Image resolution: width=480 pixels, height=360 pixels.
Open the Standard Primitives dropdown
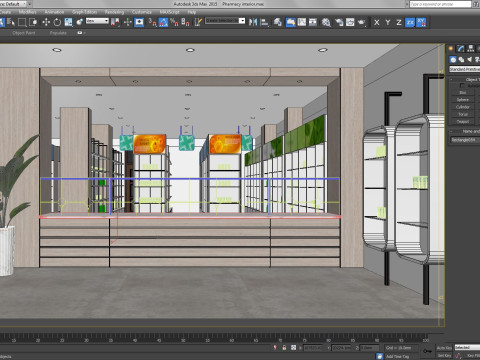pyautogui.click(x=464, y=69)
